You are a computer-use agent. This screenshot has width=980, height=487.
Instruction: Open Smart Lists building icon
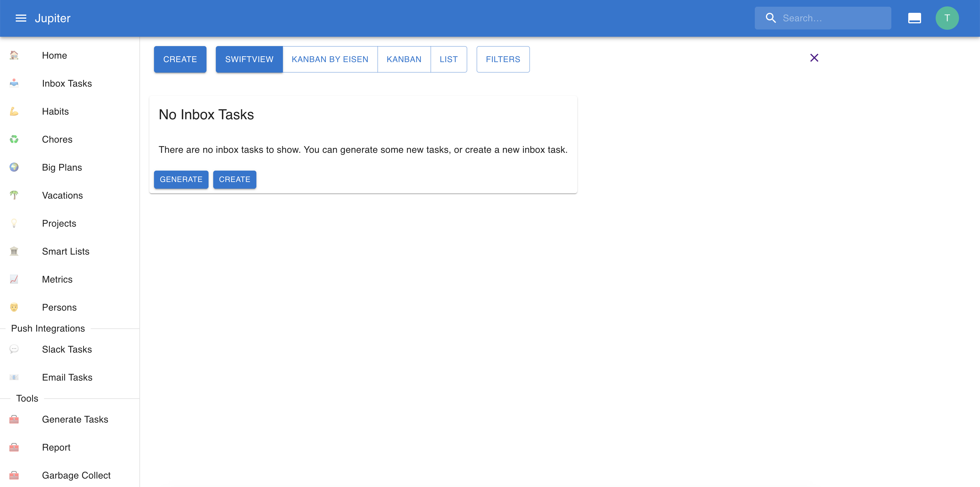click(14, 251)
